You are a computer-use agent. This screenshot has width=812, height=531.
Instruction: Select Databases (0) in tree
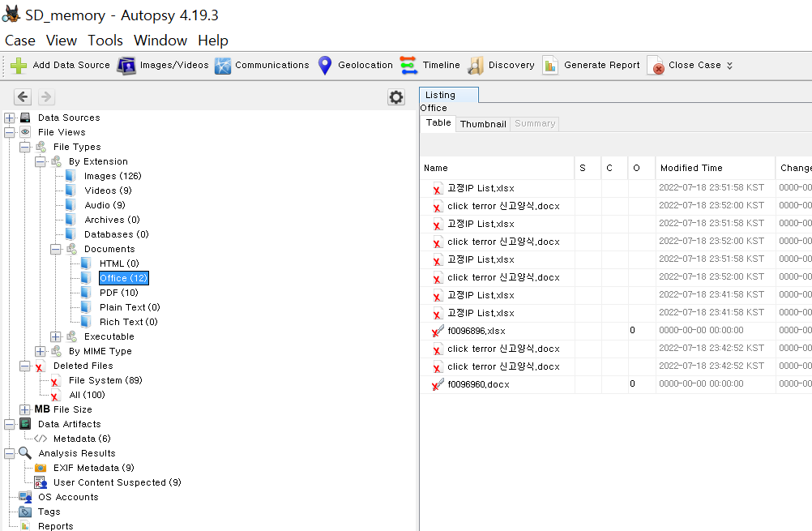coord(117,234)
